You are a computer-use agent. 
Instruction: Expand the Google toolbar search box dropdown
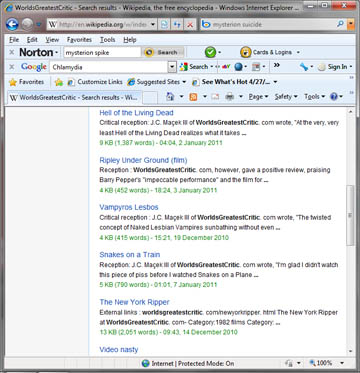point(172,67)
